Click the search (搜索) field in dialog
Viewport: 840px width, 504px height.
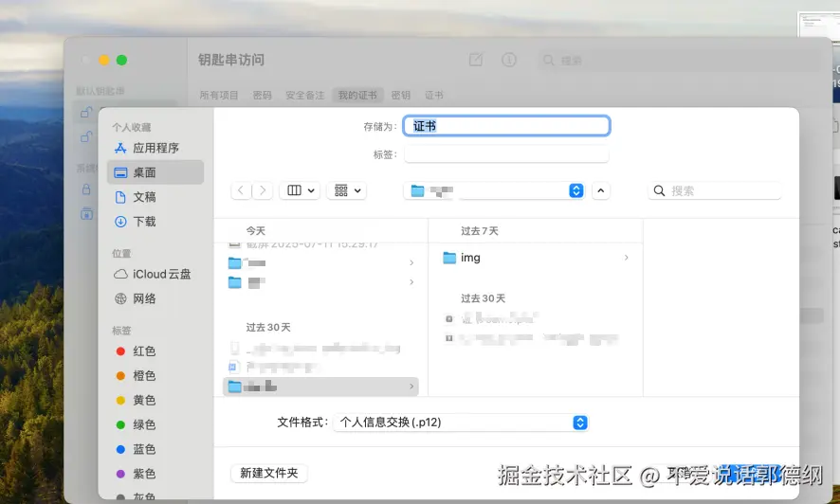(x=714, y=191)
